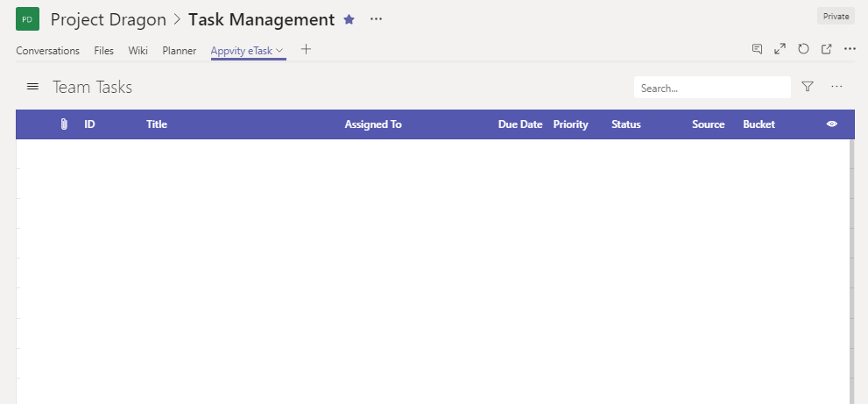The height and width of the screenshot is (404, 868).
Task: Open the filter funnel for tasks
Action: (x=808, y=87)
